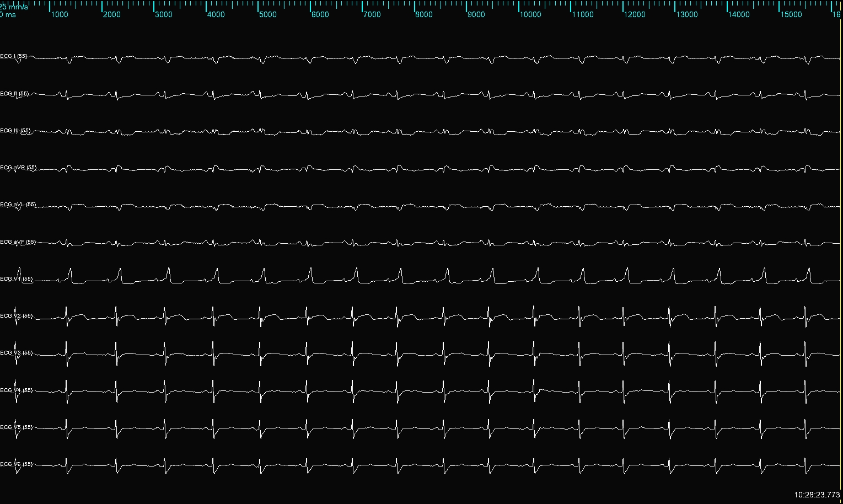Click the 4000 ms mark on time ruler
Screen dimensions: 843x504
click(216, 14)
